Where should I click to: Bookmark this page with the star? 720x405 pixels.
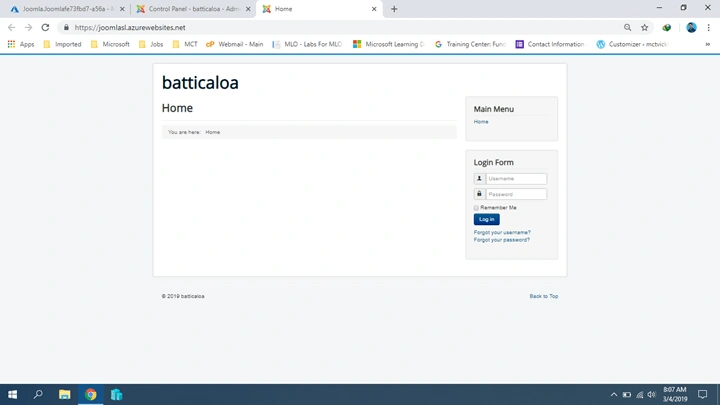[x=645, y=28]
